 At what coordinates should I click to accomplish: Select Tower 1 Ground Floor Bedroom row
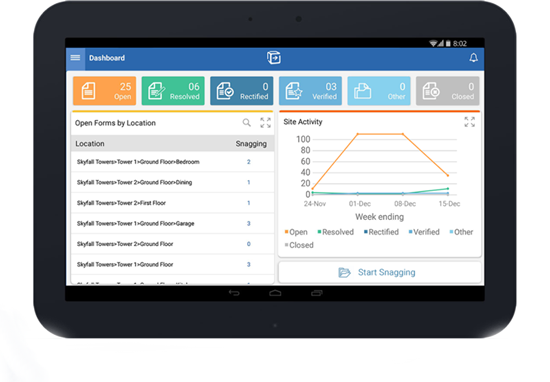(x=172, y=162)
